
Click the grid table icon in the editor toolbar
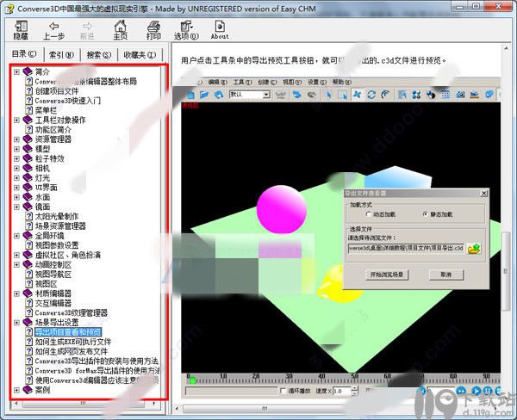point(445,95)
